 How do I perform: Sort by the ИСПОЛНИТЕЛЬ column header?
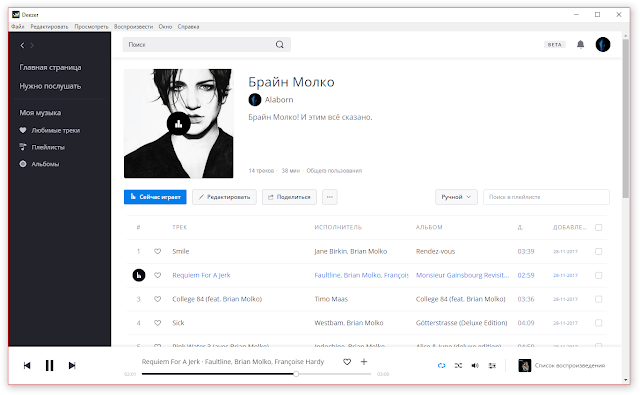(338, 227)
